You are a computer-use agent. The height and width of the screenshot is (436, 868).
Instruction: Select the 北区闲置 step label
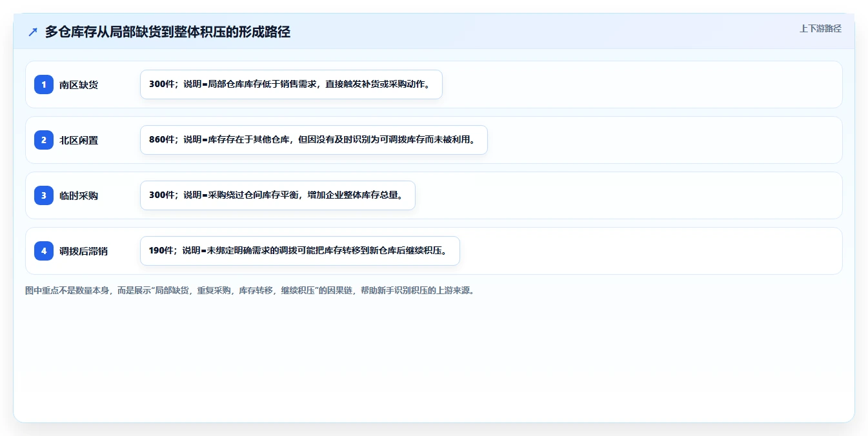[x=79, y=140]
